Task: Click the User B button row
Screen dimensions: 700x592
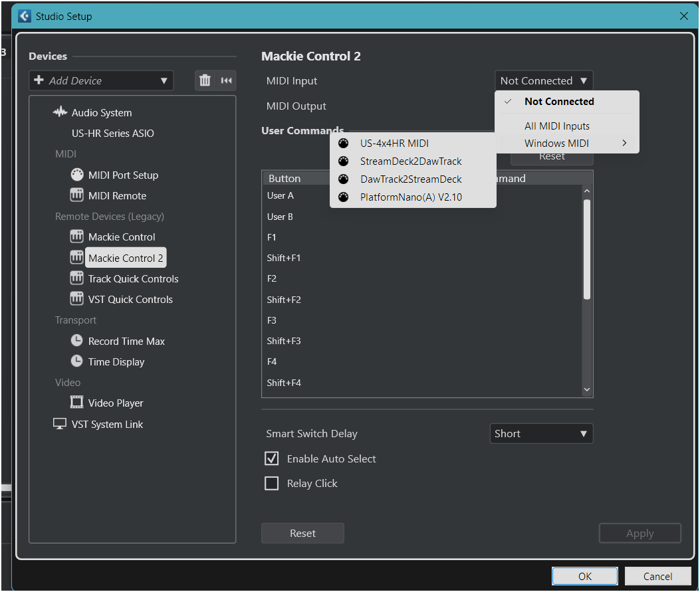Action: pyautogui.click(x=422, y=217)
